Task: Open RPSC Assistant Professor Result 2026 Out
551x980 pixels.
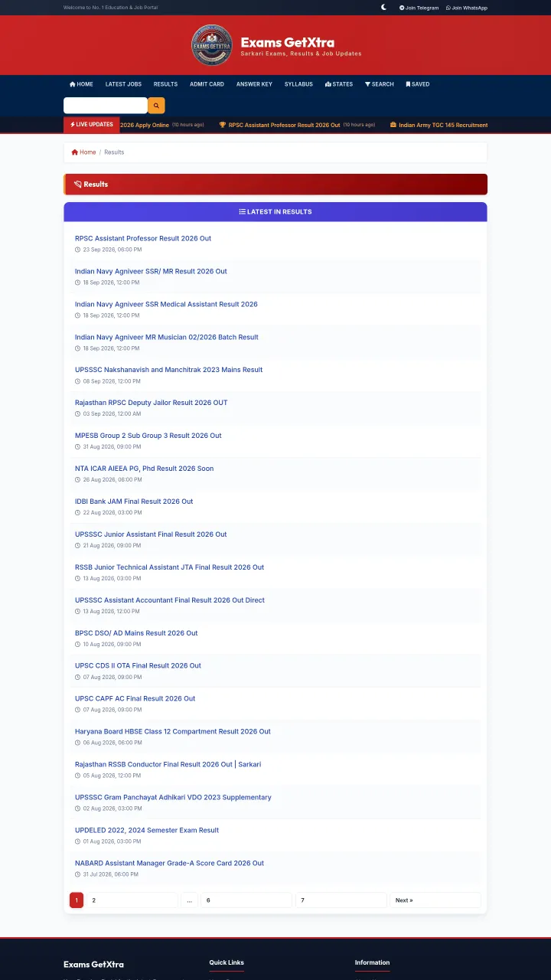Action: (143, 238)
